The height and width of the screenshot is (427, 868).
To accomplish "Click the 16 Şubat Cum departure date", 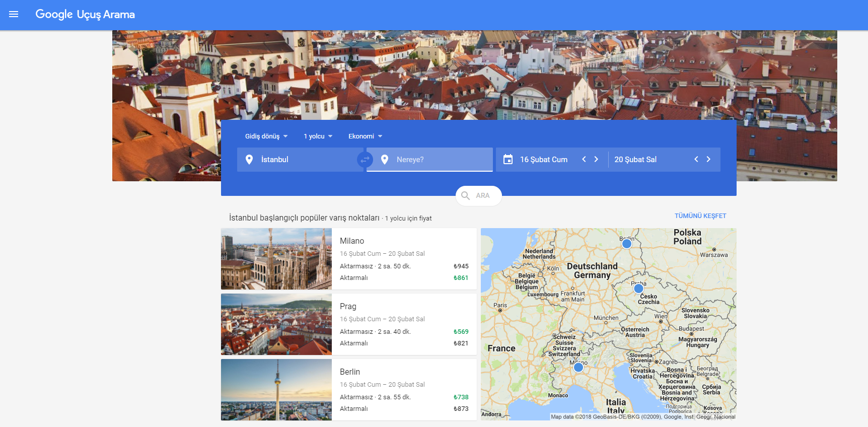I will click(x=544, y=160).
